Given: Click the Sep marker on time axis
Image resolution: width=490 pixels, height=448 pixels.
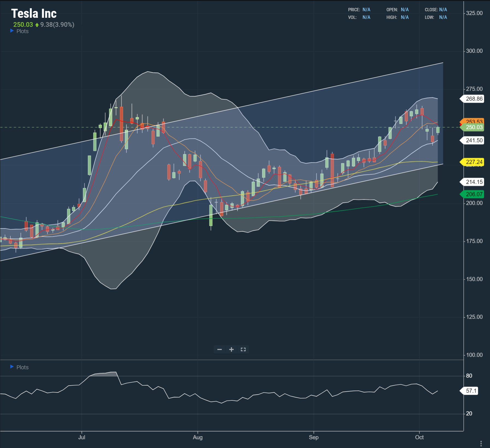Looking at the screenshot, I should coord(314,437).
